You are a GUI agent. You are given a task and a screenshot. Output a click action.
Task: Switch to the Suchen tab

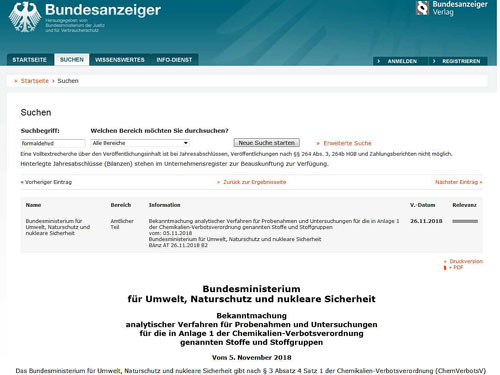72,60
